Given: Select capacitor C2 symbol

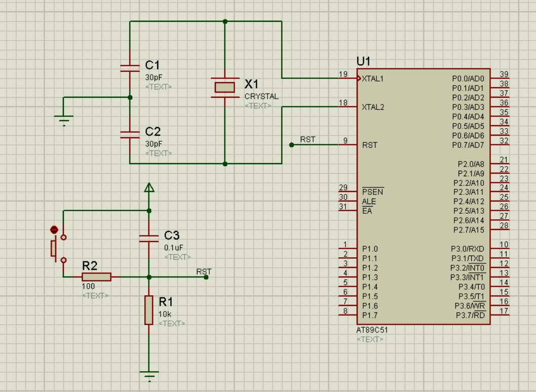Looking at the screenshot, I should click(x=130, y=135).
